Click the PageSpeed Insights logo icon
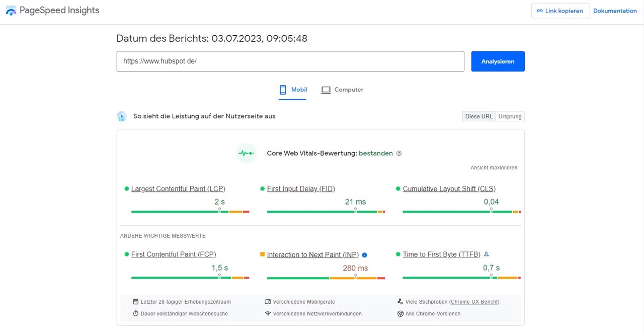This screenshot has width=644, height=333. click(x=11, y=11)
